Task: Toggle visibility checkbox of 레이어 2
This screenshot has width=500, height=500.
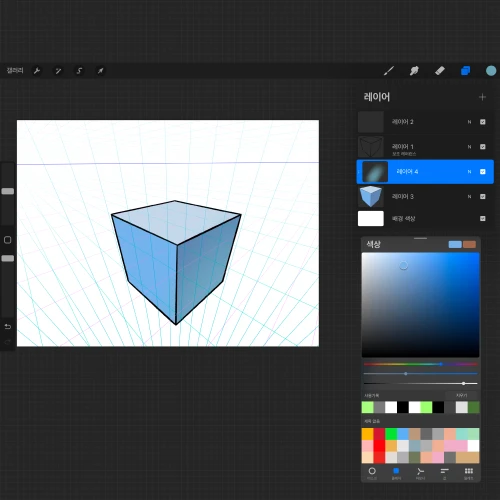Action: [482, 122]
